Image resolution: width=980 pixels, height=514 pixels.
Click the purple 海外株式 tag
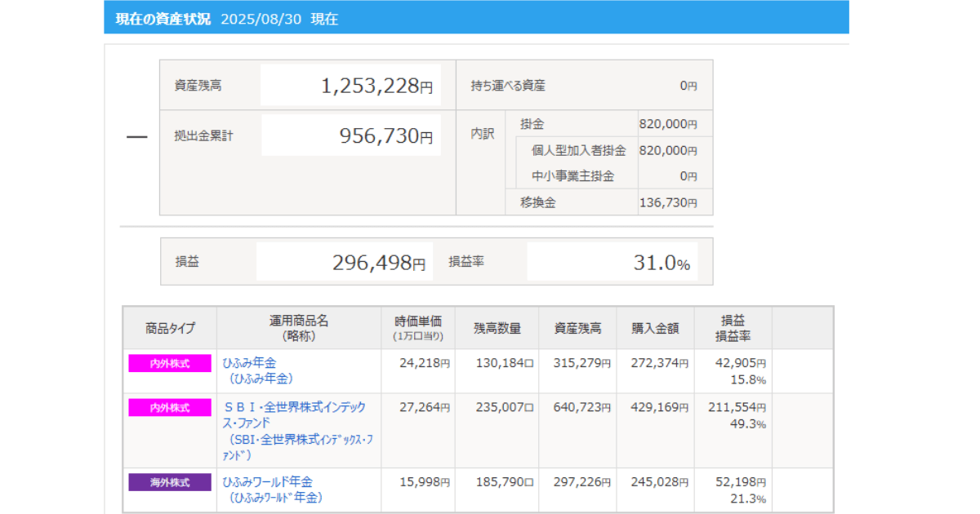170,482
